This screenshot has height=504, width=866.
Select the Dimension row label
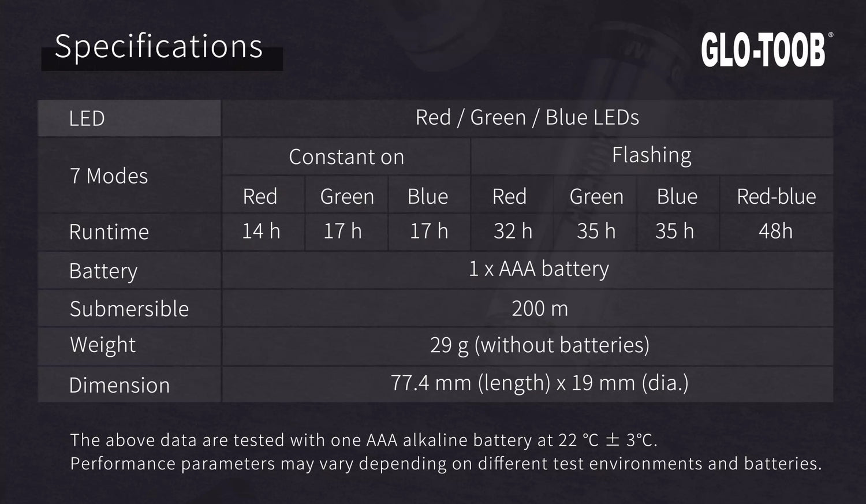click(119, 385)
